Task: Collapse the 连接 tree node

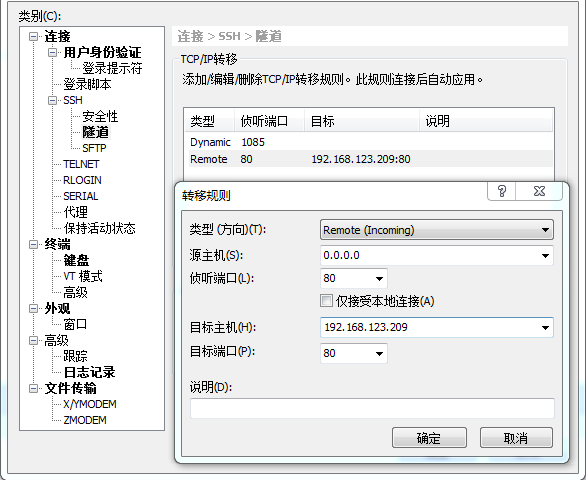Action: click(34, 36)
